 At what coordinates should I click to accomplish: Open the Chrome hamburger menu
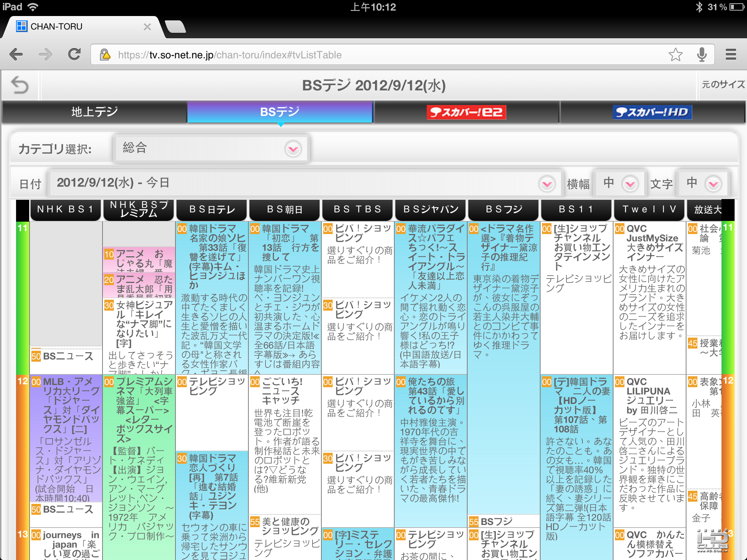pos(731,55)
